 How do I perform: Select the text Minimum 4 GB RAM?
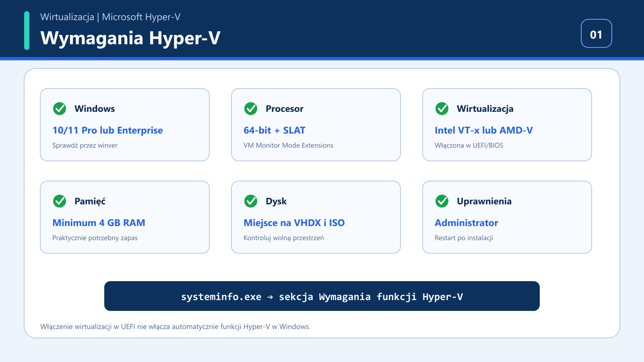click(99, 223)
